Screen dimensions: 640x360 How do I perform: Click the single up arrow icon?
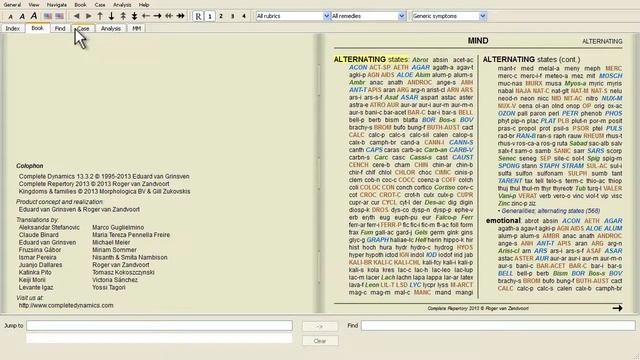click(x=100, y=16)
